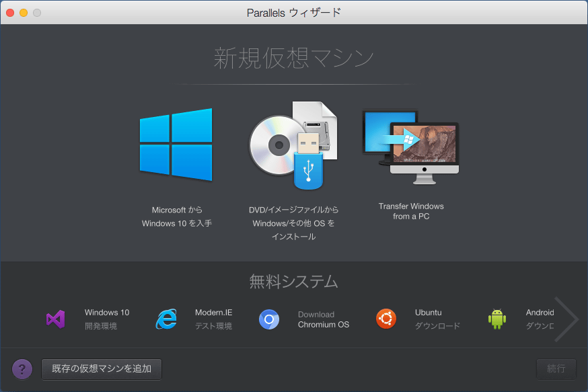Click the 'Android' download label
588x392 pixels.
coord(540,319)
